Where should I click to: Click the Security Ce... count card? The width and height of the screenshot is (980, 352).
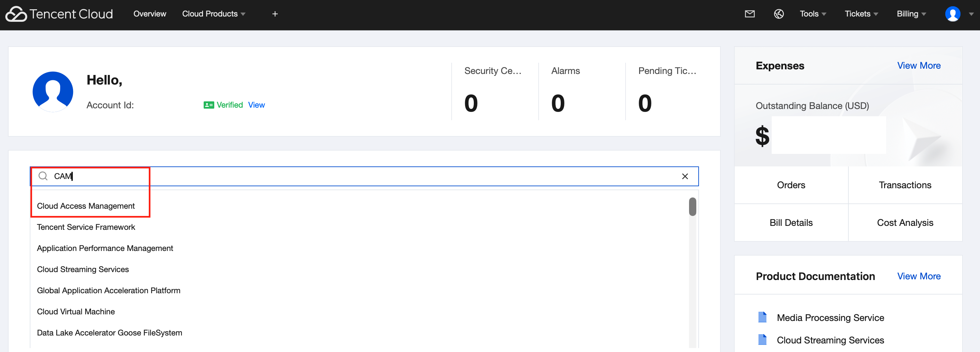[x=495, y=91]
